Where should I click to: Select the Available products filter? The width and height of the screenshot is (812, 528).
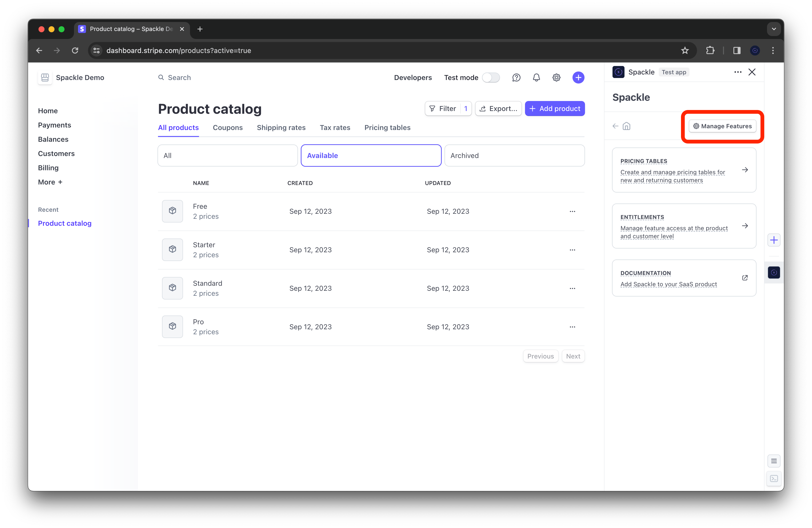click(371, 155)
